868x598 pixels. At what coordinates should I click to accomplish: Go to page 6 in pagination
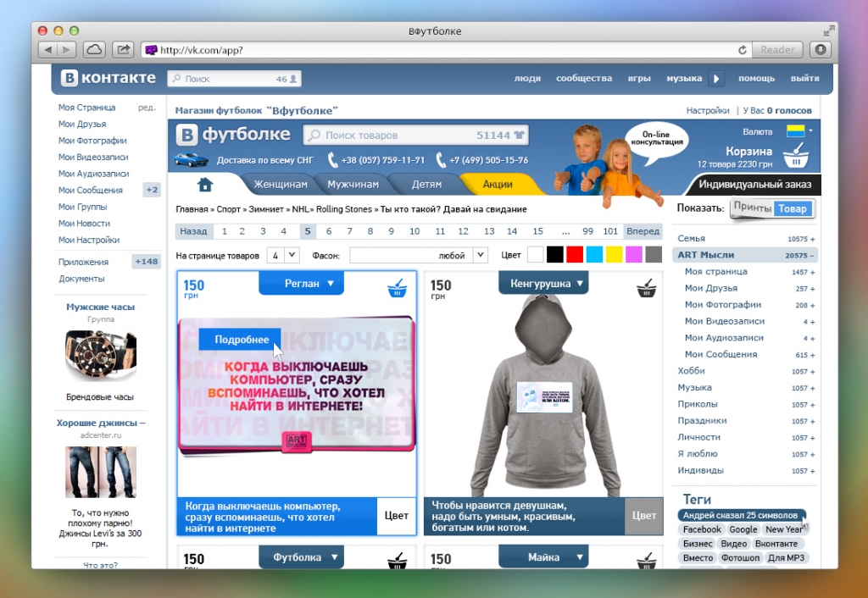(x=329, y=231)
